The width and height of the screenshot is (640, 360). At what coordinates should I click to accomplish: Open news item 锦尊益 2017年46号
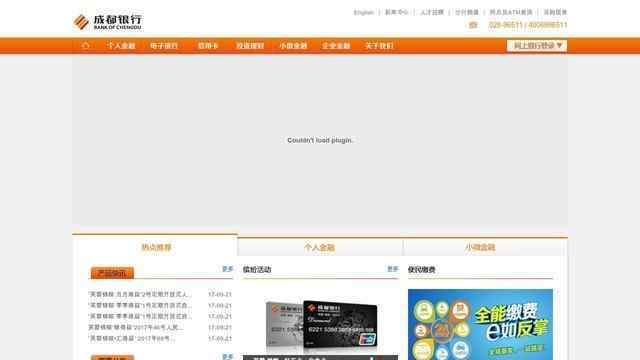click(136, 327)
